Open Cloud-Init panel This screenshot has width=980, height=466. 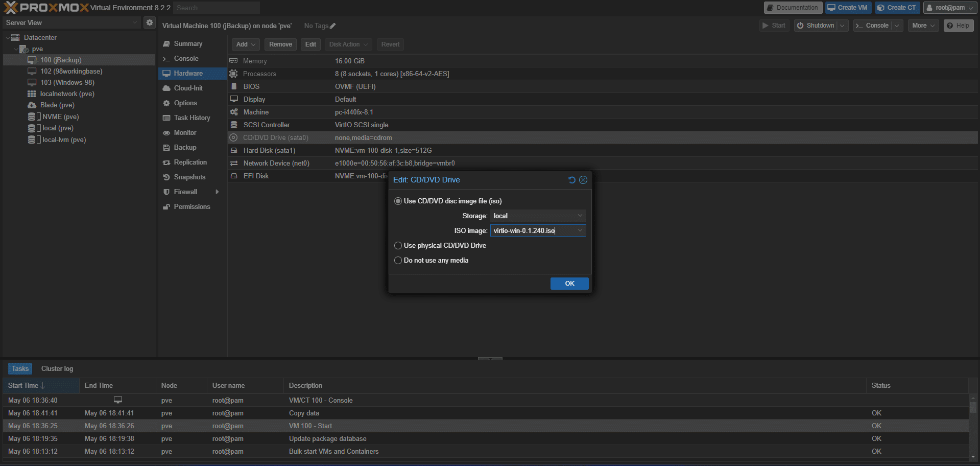click(193, 88)
